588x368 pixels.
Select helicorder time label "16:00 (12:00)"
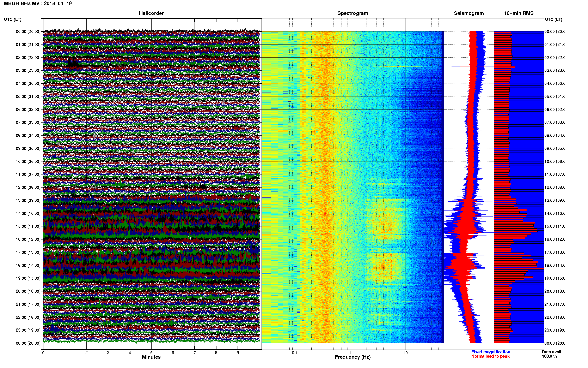[x=28, y=239]
